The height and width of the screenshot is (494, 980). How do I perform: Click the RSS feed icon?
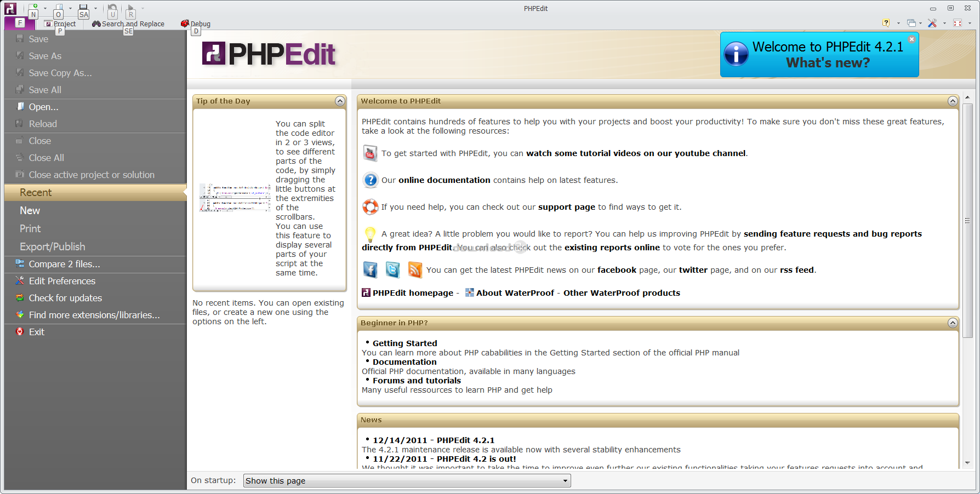coord(415,269)
